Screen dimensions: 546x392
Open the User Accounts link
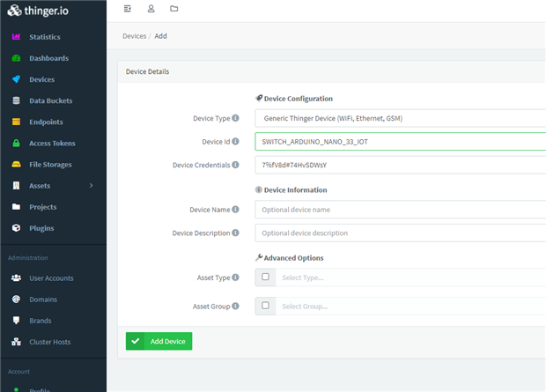click(x=51, y=278)
